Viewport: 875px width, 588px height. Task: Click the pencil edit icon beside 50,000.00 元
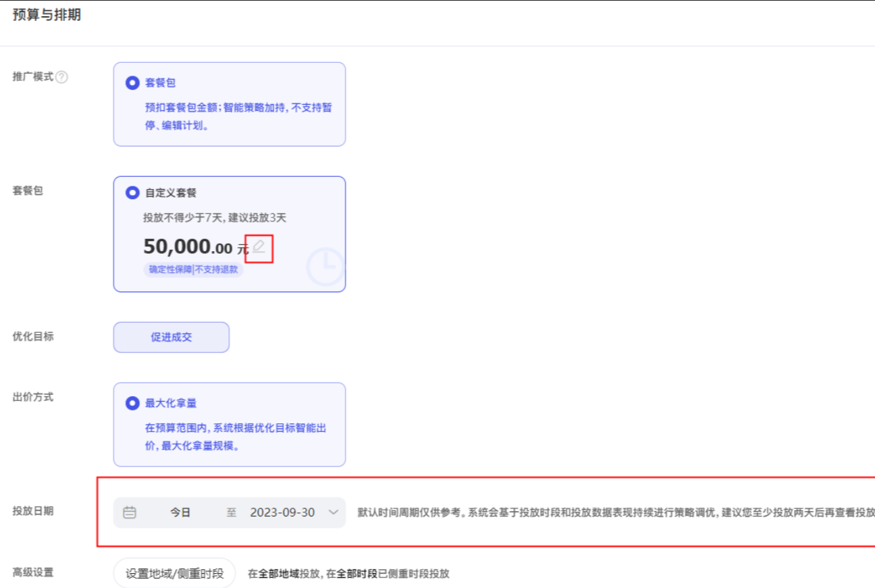259,248
